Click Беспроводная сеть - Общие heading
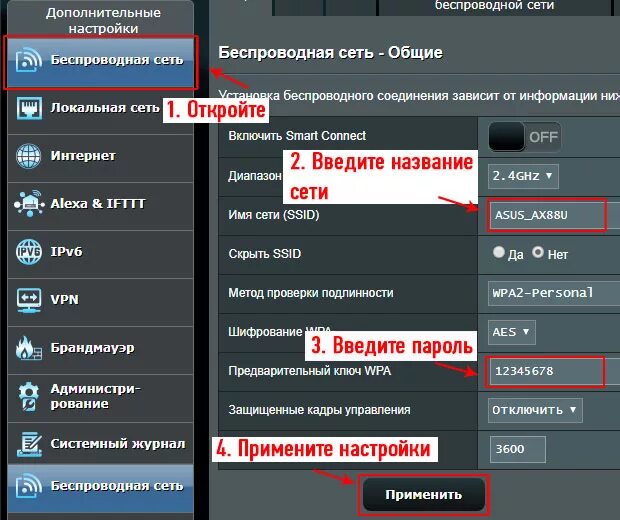620x520 pixels. [x=331, y=53]
